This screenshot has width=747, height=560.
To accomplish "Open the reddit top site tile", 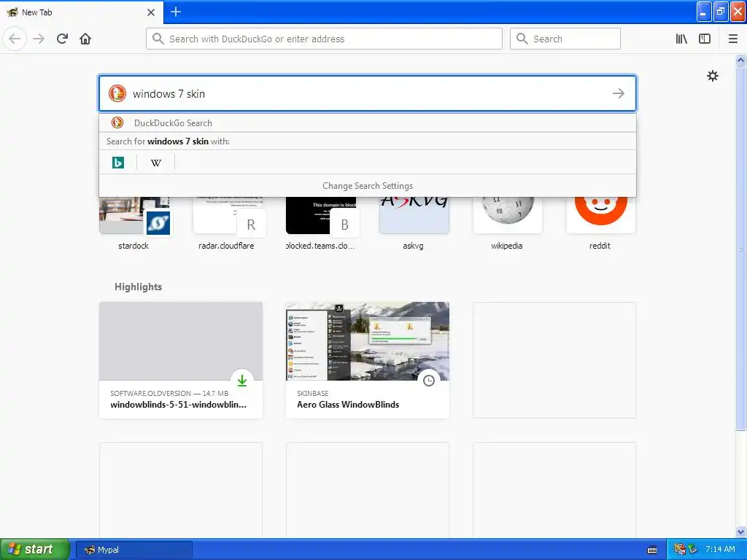I will [601, 224].
